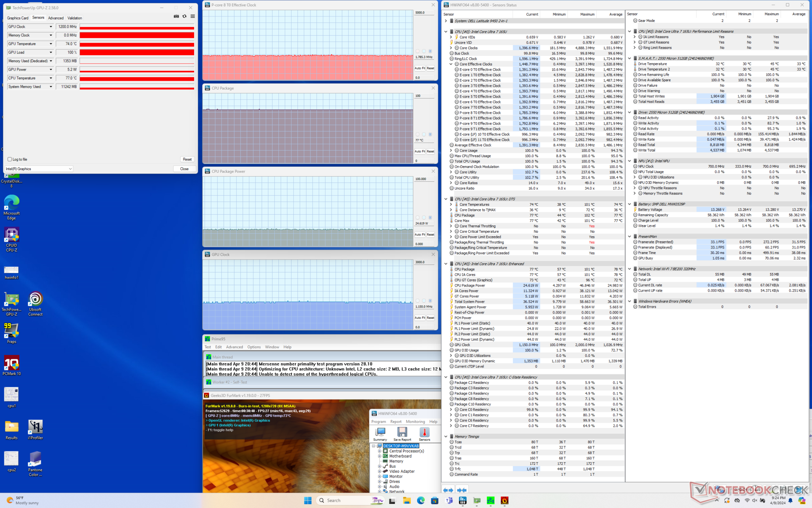Expand the Central Processor(s) tree node

click(x=379, y=451)
